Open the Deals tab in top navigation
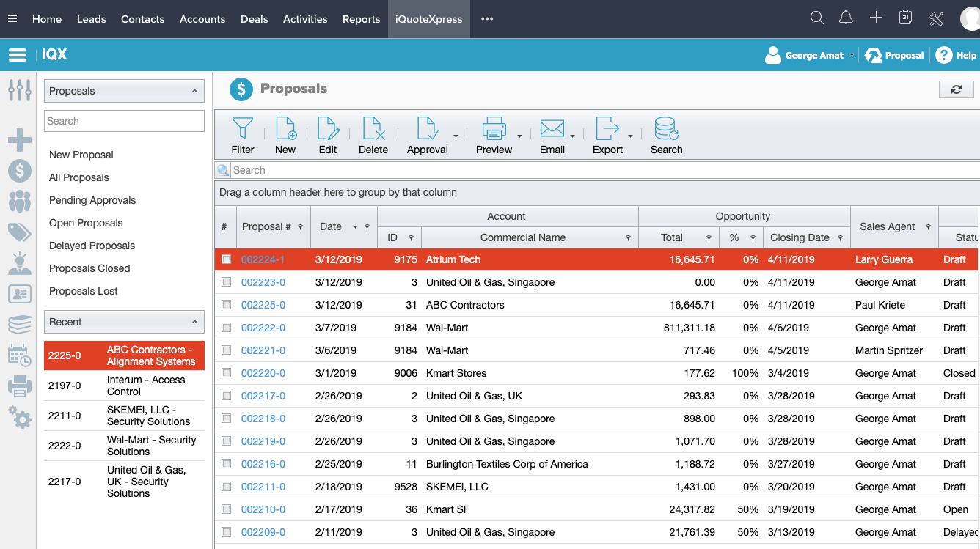Screen dimensions: 980x549 254,19
